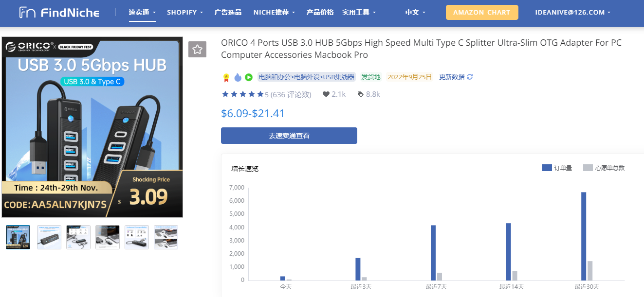Click the 最近30天 gray wishlist bar
Screen dimensions: 644x297
(x=590, y=271)
